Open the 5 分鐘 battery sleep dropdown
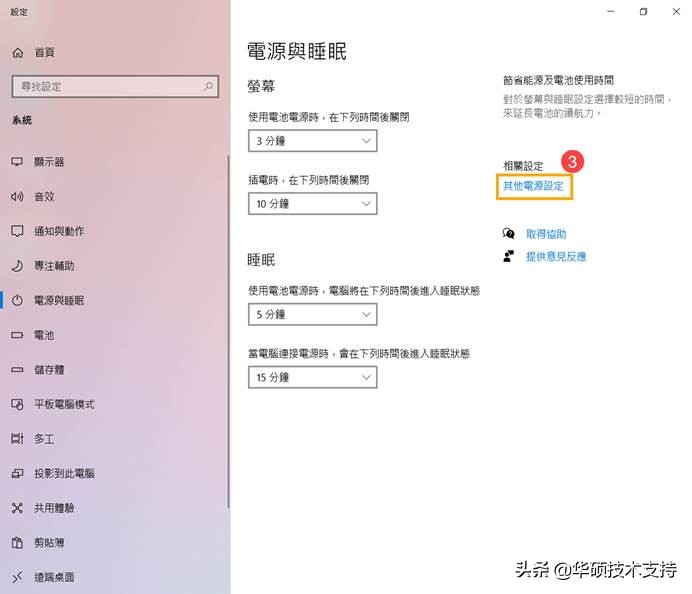692x594 pixels. tap(312, 314)
